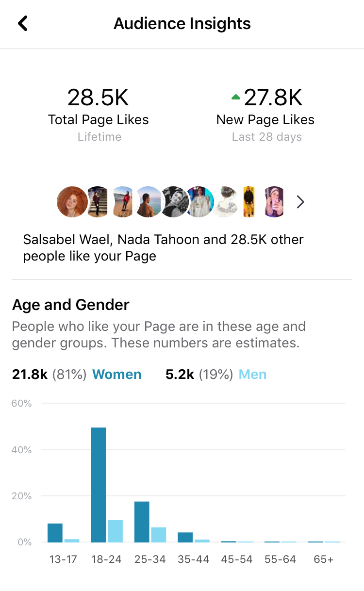Tap the green up-arrow beside 27.8K

click(x=236, y=98)
